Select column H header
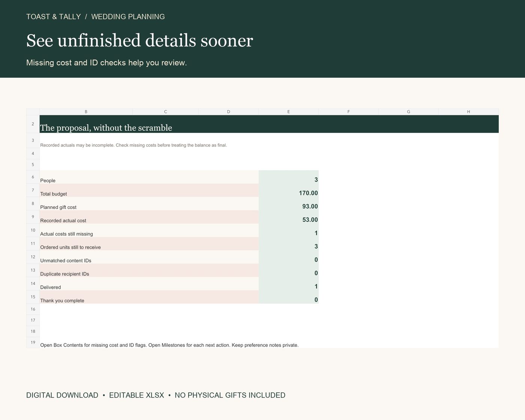Image resolution: width=525 pixels, height=420 pixels. pos(468,112)
